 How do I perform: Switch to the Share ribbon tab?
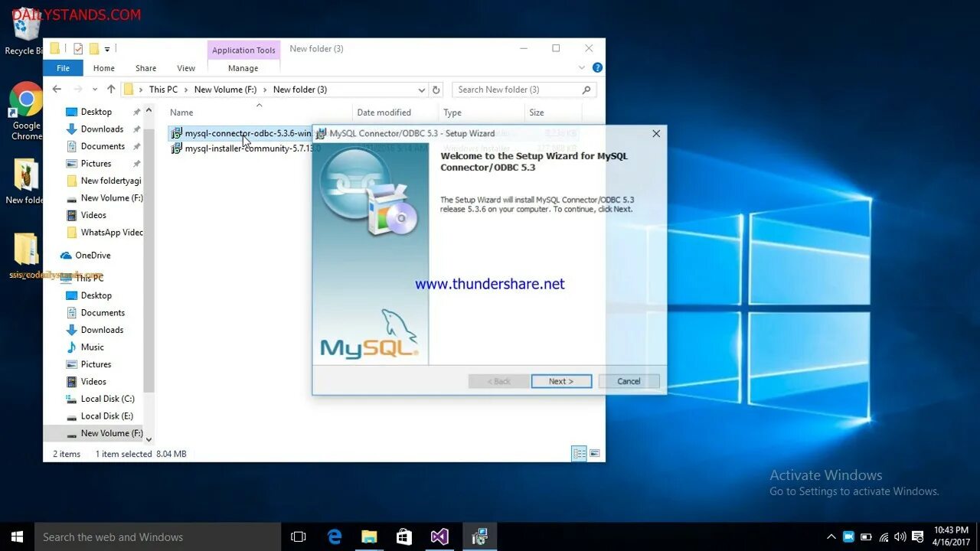(x=145, y=68)
